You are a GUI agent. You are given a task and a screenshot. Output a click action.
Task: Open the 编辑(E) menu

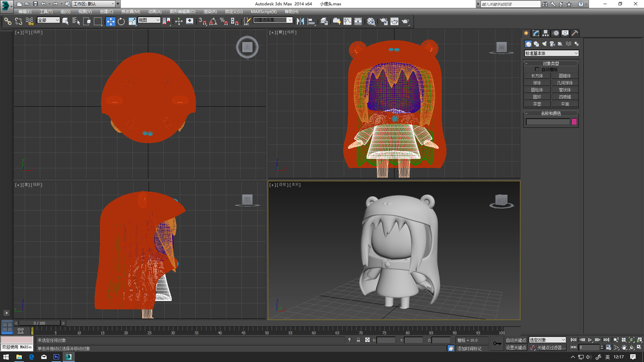pyautogui.click(x=25, y=12)
